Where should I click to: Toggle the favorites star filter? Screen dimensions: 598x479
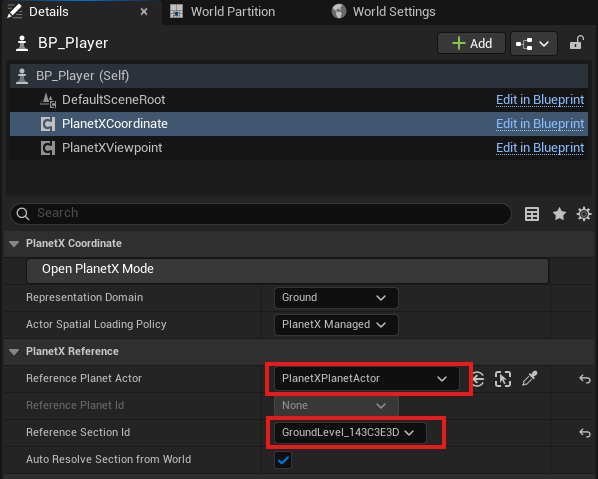tap(559, 214)
